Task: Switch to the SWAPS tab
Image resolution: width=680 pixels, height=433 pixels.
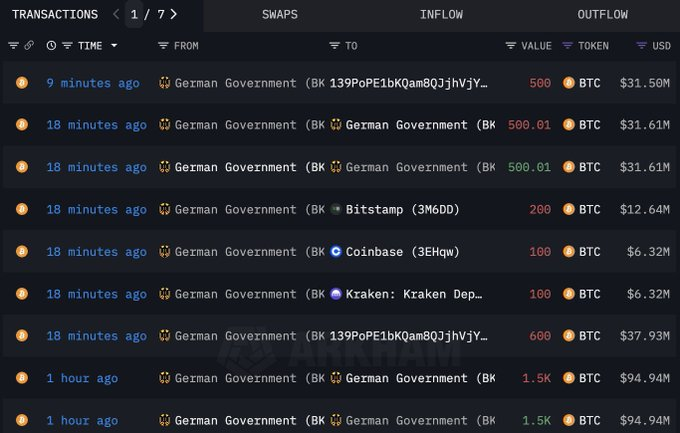Action: click(279, 15)
